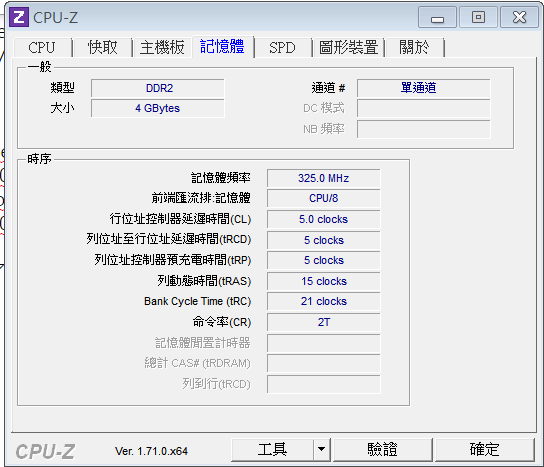This screenshot has height=467, width=544.
Task: Select the 主機板 tab
Action: (162, 47)
